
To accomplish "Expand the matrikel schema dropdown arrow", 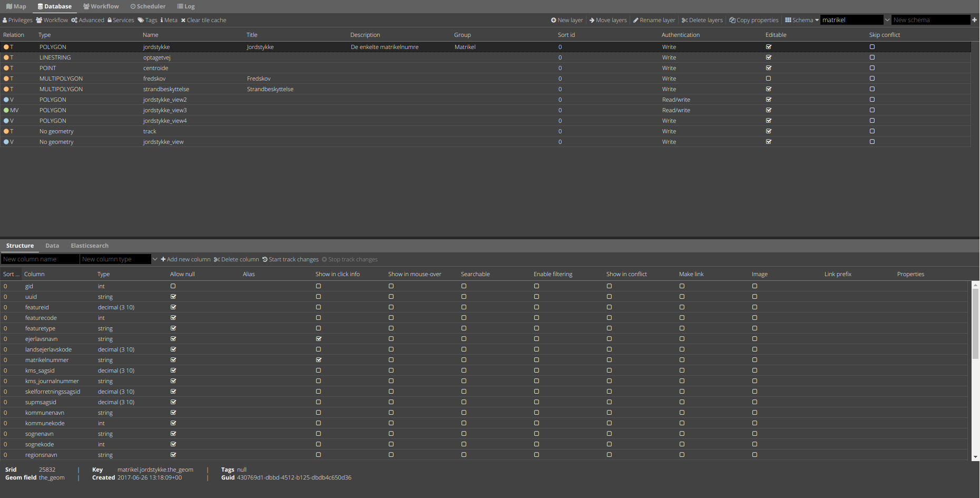I will 887,20.
